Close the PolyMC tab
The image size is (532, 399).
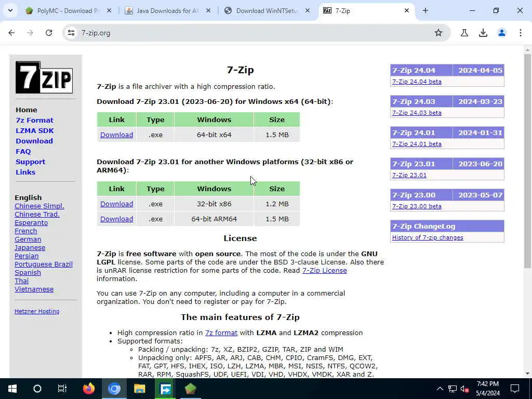(109, 10)
